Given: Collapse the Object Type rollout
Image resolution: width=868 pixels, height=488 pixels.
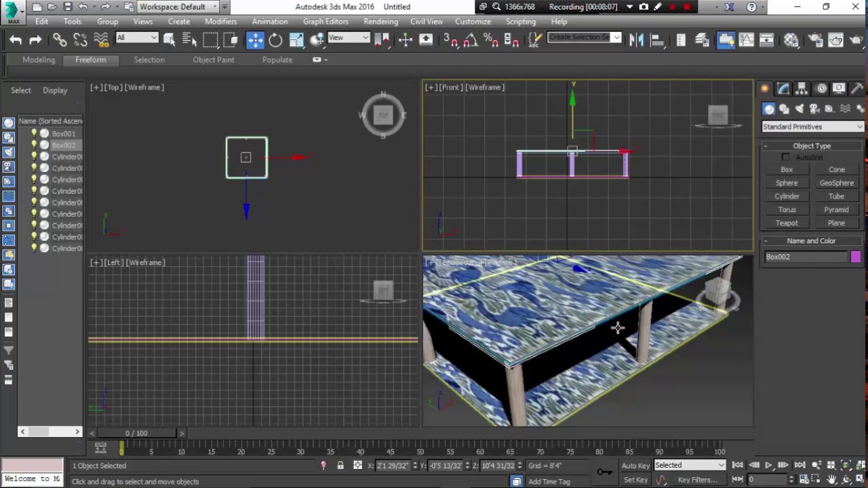Looking at the screenshot, I should 812,146.
